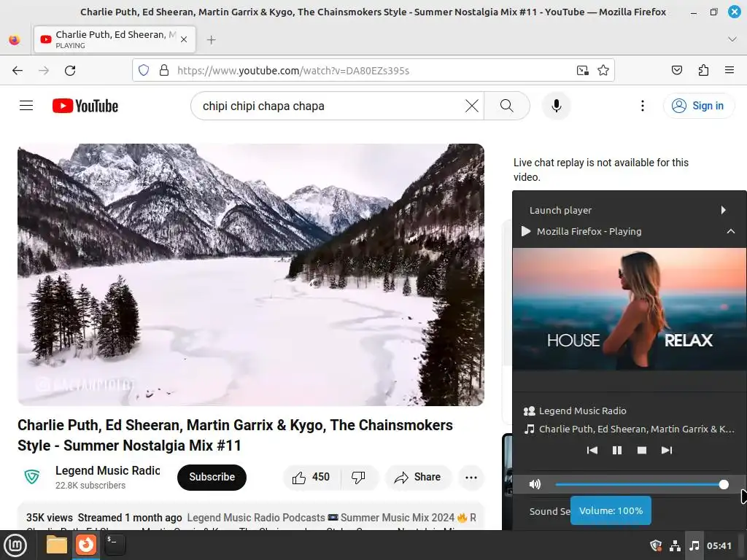This screenshot has width=747, height=560.
Task: Open tracking protection shield icon in address bar
Action: pyautogui.click(x=144, y=71)
